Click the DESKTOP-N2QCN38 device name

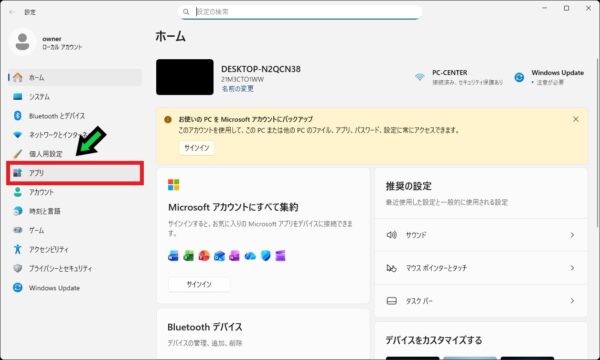[261, 69]
